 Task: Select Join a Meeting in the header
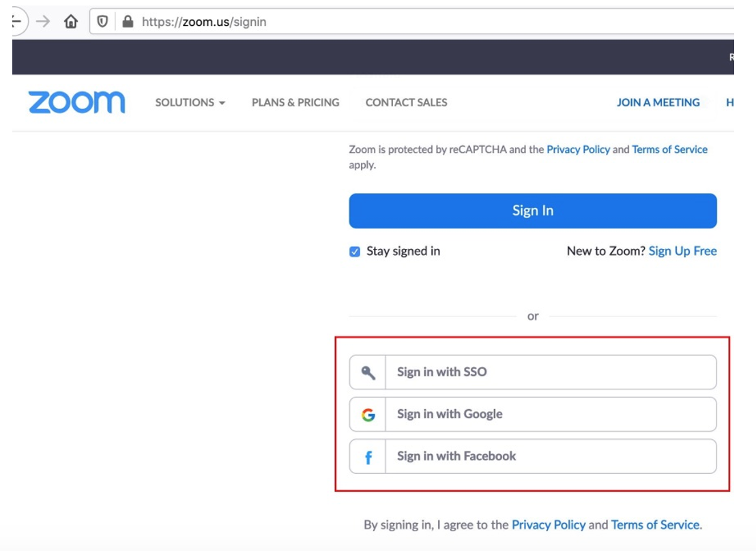coord(658,102)
